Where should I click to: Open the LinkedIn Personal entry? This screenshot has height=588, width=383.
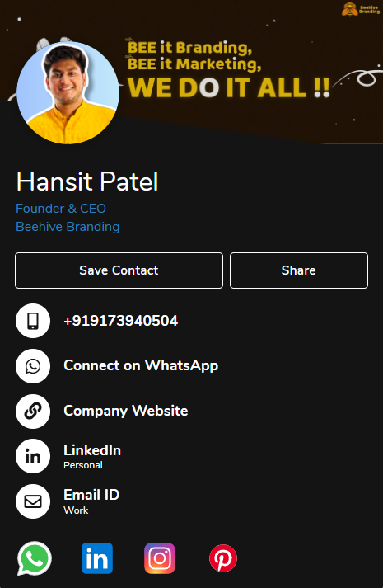(x=92, y=456)
